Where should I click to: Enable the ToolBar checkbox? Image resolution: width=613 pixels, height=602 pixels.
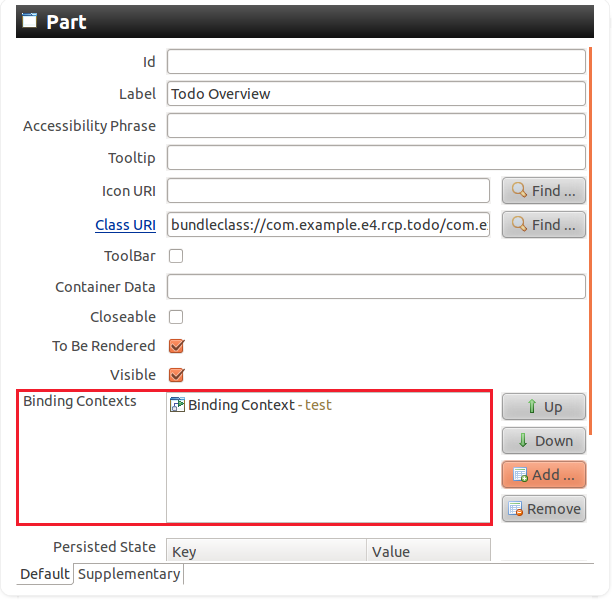(176, 256)
